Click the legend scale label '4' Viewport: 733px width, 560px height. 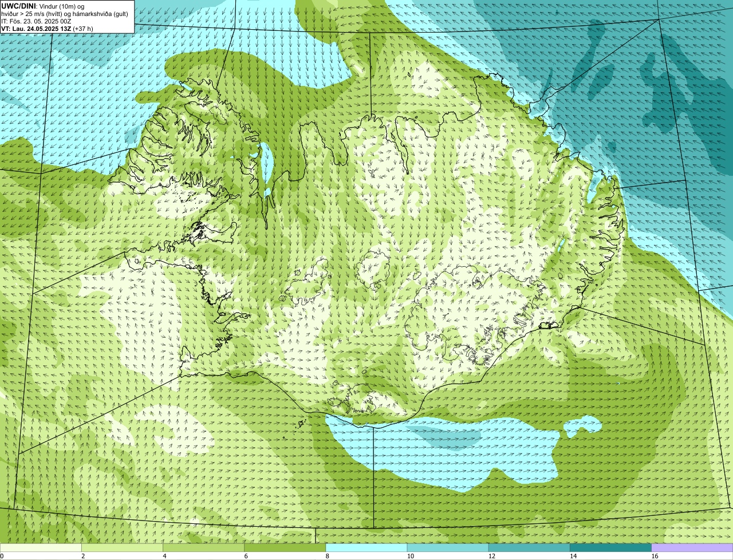tap(165, 556)
